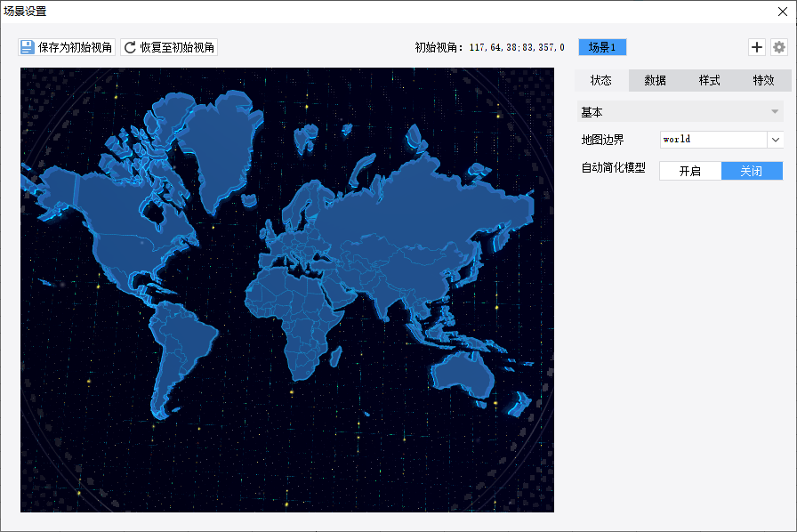Select the 场景1 scene button
797x532 pixels.
coord(602,47)
